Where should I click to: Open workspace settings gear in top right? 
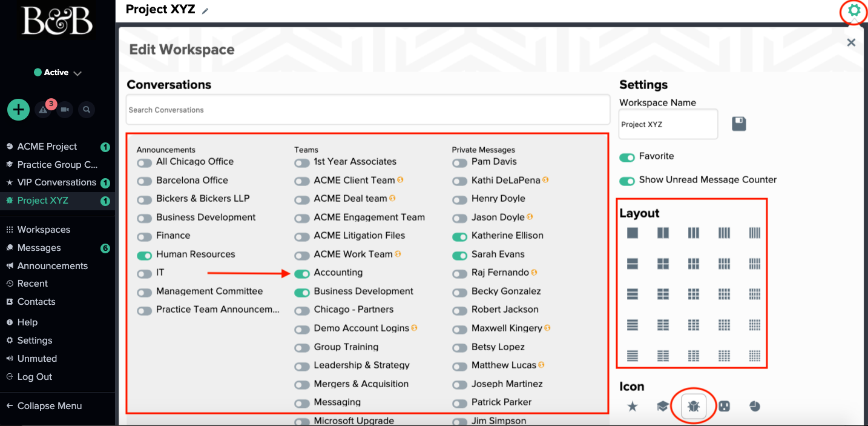(x=854, y=10)
